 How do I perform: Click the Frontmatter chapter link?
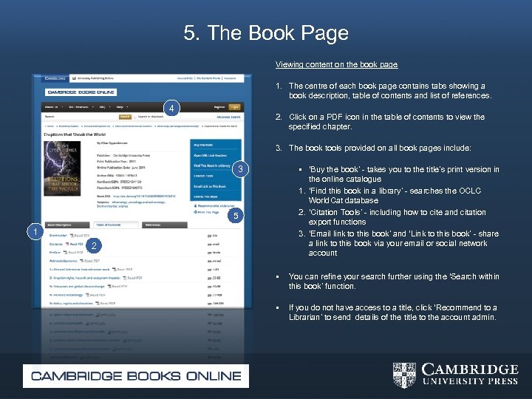click(58, 236)
